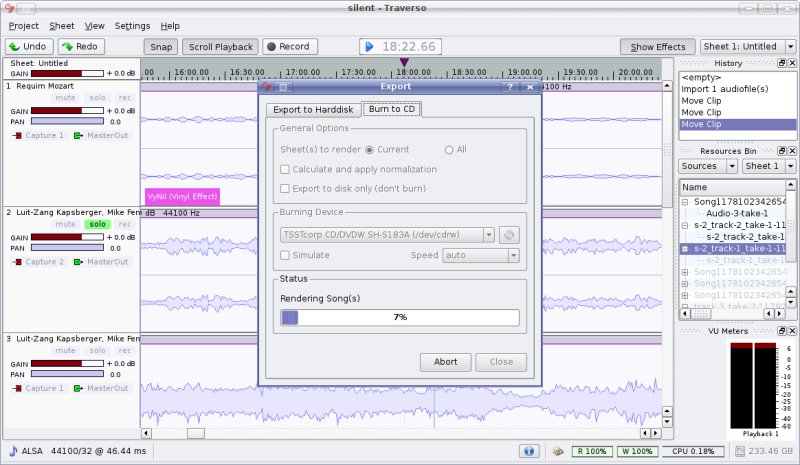Switch to Export to Harddisk tab
This screenshot has width=800, height=465.
click(x=313, y=110)
